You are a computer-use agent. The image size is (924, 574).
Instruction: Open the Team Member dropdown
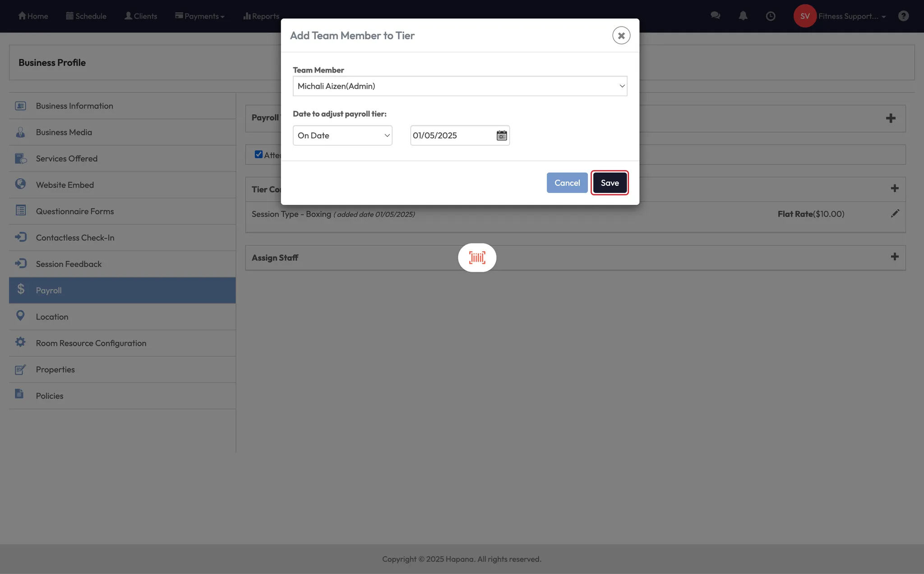pyautogui.click(x=460, y=86)
